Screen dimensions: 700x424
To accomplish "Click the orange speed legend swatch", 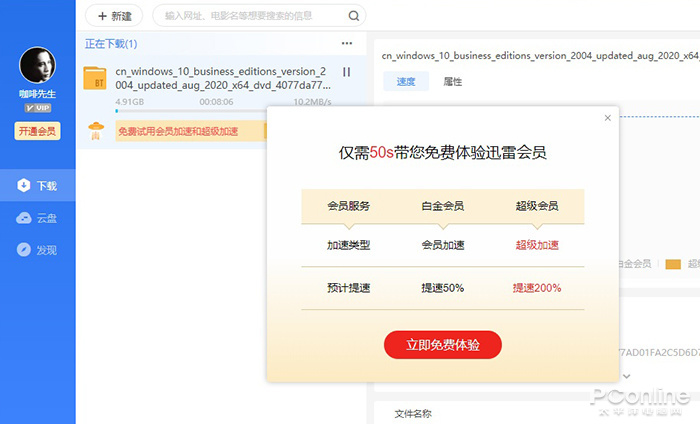I will [673, 264].
